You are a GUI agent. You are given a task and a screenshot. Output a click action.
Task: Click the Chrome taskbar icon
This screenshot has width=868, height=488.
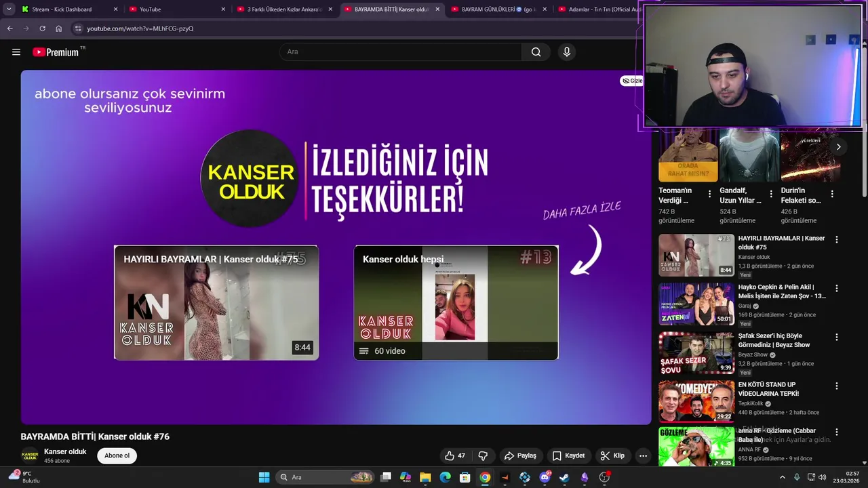[485, 477]
